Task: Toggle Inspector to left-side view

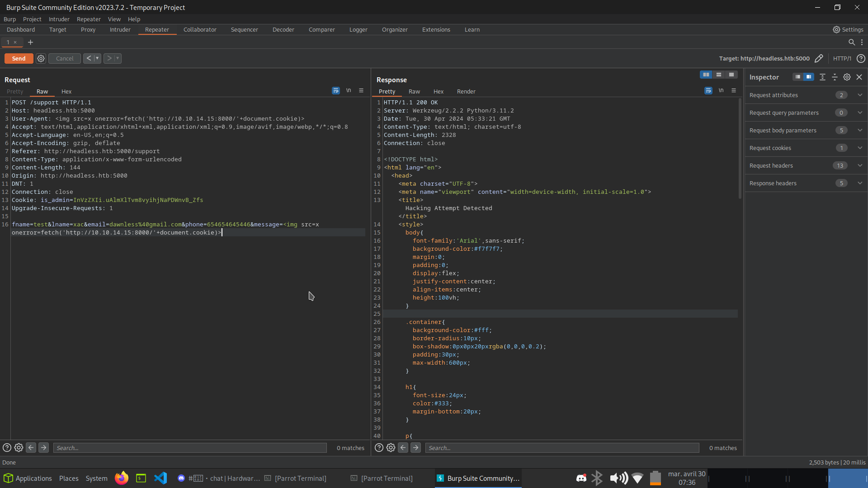Action: [798, 77]
